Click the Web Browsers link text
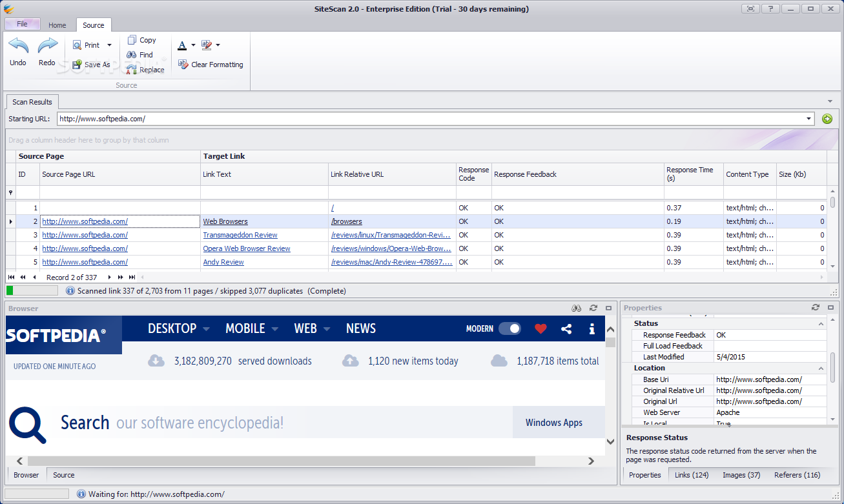 pyautogui.click(x=225, y=221)
